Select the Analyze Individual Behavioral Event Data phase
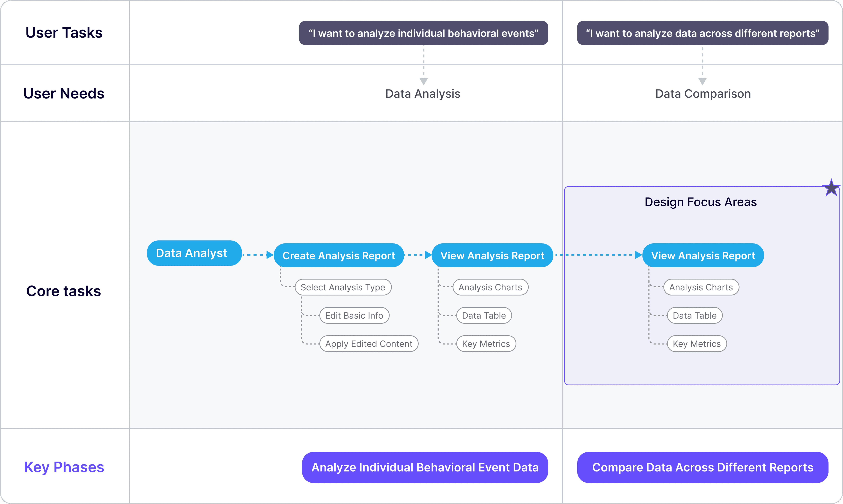Viewport: 843px width, 504px height. click(x=425, y=467)
